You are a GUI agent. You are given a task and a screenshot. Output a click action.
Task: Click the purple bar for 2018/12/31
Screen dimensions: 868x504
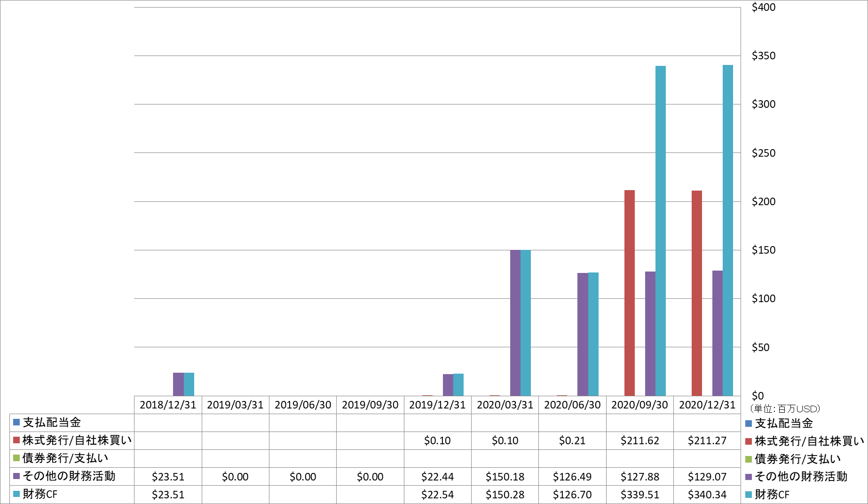pyautogui.click(x=178, y=384)
